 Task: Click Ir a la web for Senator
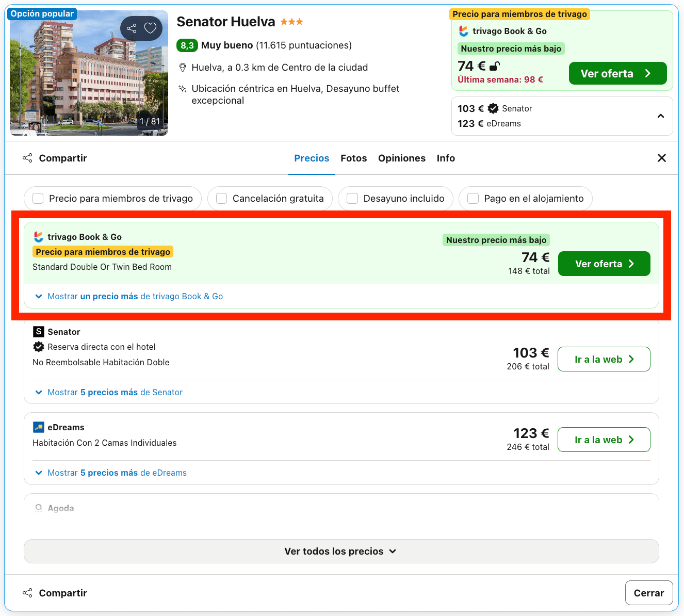[x=604, y=359]
